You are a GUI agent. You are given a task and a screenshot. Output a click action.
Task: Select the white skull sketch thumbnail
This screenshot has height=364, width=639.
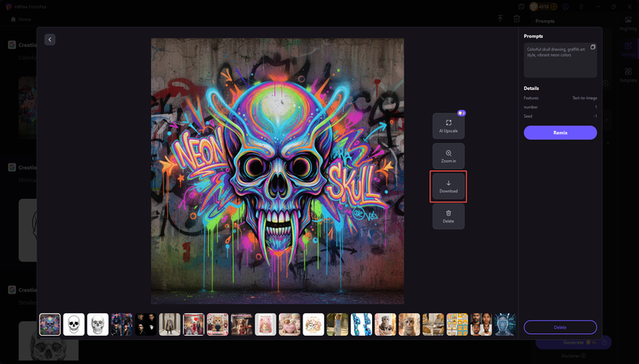(x=74, y=324)
